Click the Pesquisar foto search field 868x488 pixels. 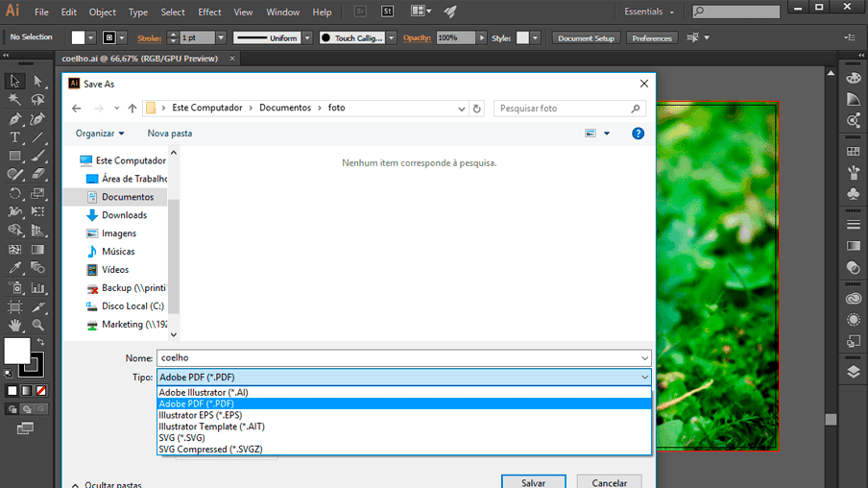click(x=562, y=109)
